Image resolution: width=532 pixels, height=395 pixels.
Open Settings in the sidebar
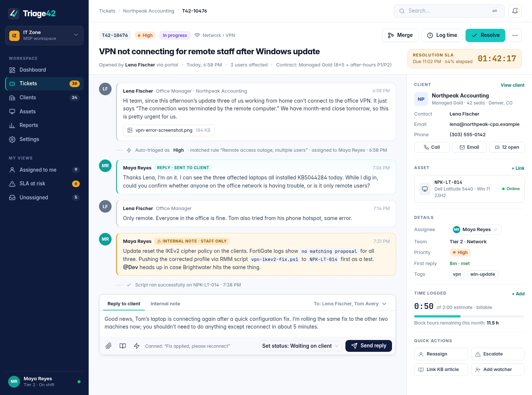tap(44, 139)
